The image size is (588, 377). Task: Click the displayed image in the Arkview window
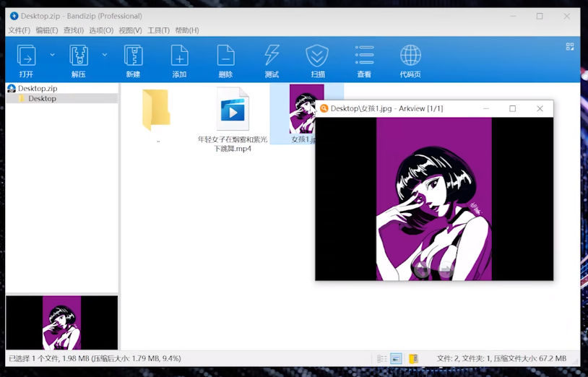(434, 199)
